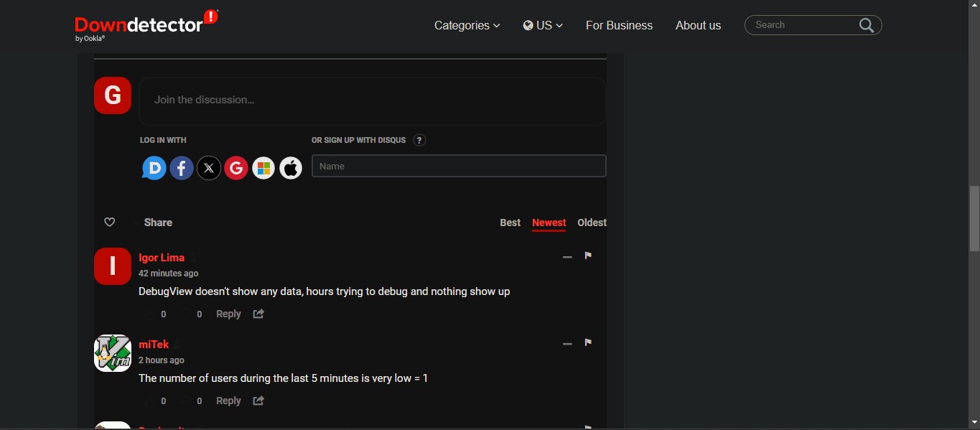This screenshot has height=430, width=980.
Task: Reply to Igor Lima's comment
Action: pos(228,314)
